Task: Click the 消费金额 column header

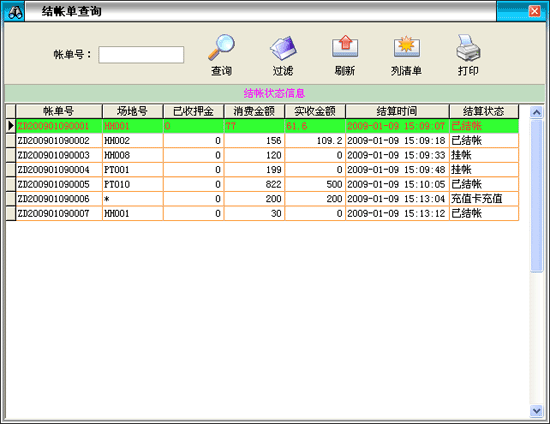Action: 254,112
